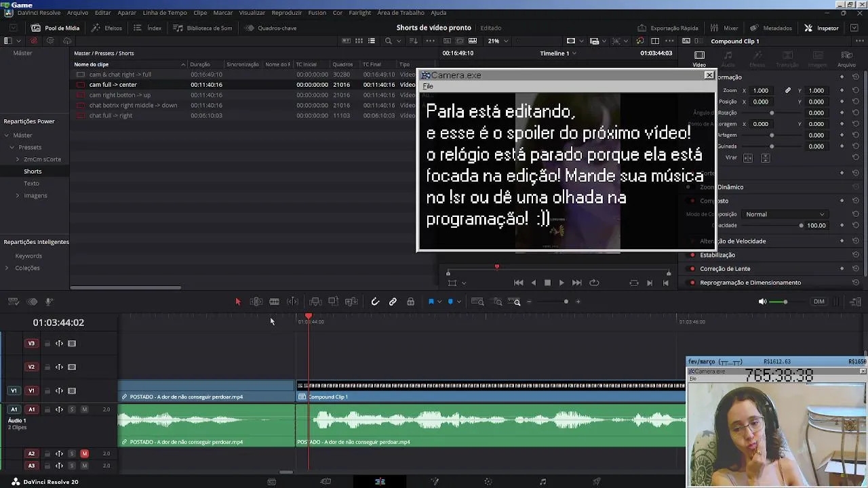
Task: Toggle timeline Snapping magnet icon
Action: point(375,302)
